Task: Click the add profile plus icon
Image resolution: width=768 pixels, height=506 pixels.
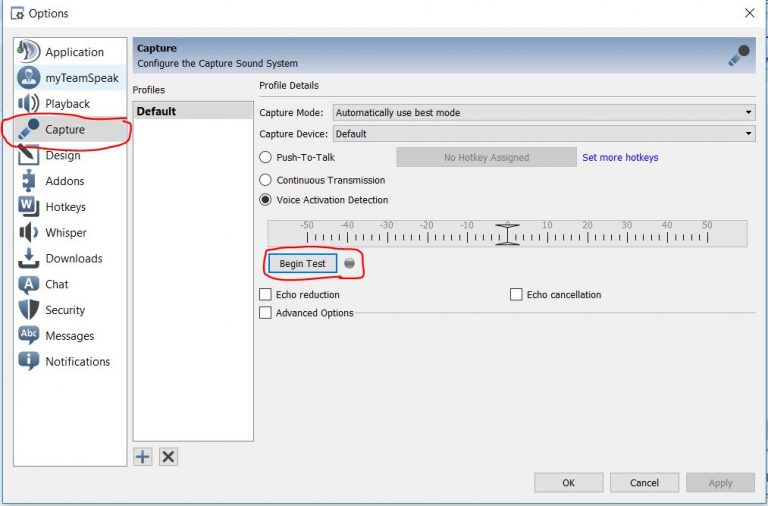Action: click(x=143, y=457)
